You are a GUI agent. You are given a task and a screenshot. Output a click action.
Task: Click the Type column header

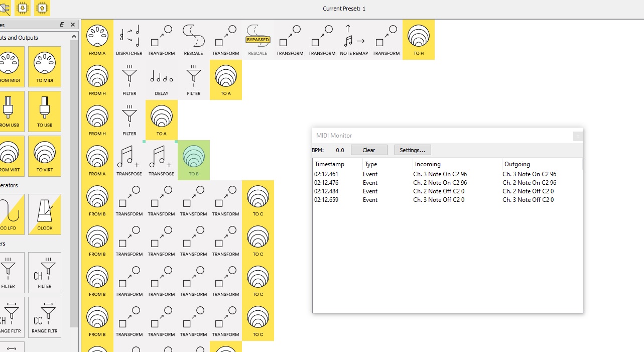(x=388, y=164)
